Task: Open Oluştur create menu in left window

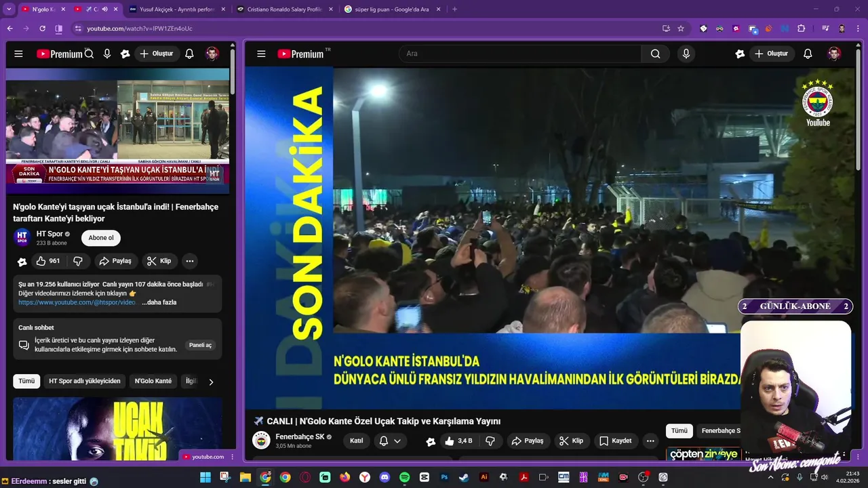Action: coord(156,54)
